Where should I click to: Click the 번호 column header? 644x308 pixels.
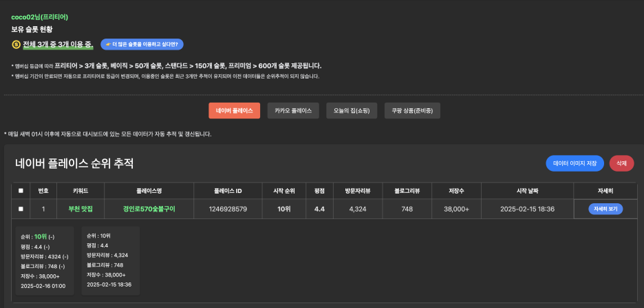(x=43, y=190)
